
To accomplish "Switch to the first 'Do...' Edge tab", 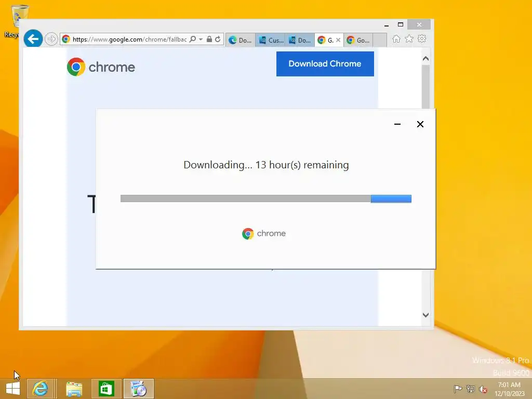I will pyautogui.click(x=240, y=40).
